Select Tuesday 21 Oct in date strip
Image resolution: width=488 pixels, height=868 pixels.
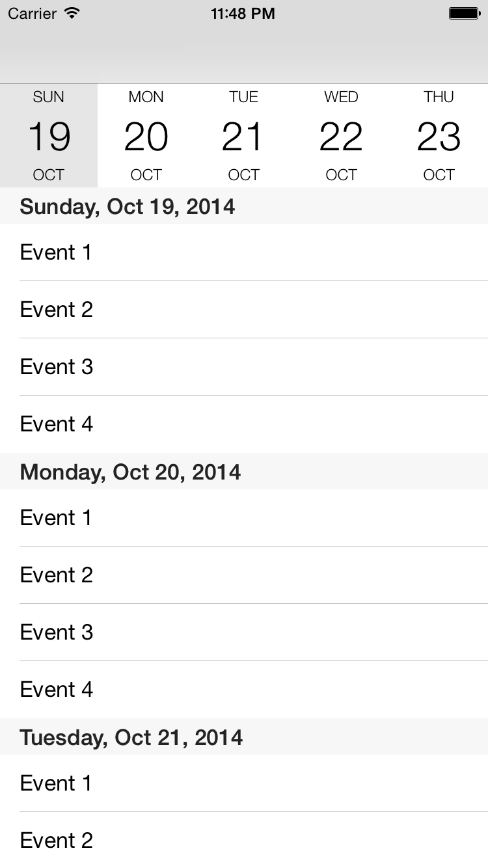pos(244,135)
